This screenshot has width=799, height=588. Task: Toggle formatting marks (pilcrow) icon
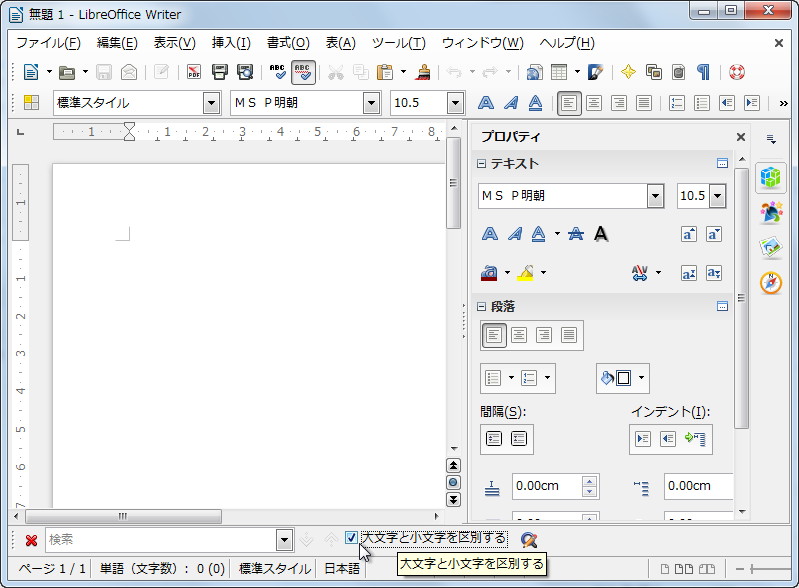pyautogui.click(x=704, y=72)
